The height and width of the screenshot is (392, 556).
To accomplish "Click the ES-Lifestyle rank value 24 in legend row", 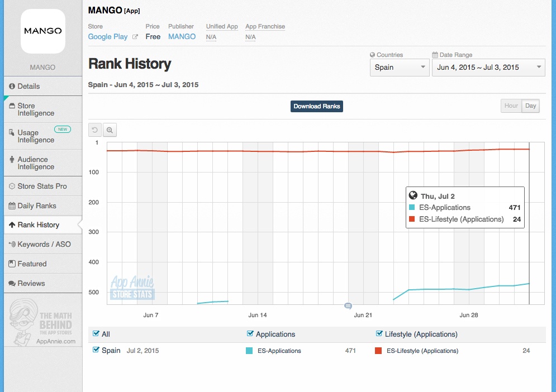I will pos(526,351).
